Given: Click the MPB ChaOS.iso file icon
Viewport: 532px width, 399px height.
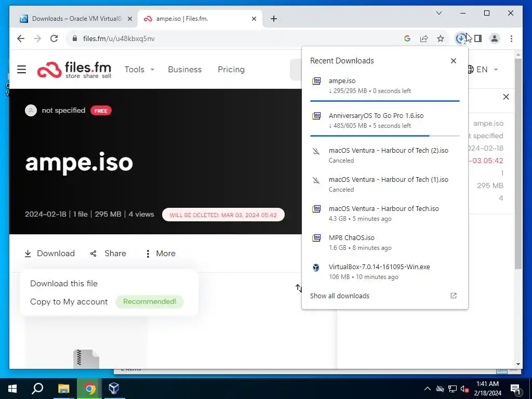Looking at the screenshot, I should click(316, 237).
